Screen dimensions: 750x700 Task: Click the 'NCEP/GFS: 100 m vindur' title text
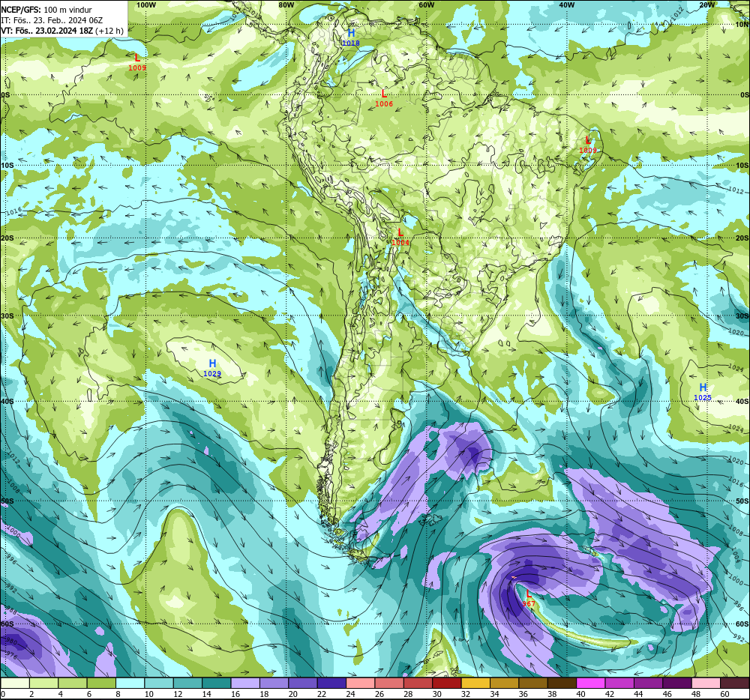(46, 10)
